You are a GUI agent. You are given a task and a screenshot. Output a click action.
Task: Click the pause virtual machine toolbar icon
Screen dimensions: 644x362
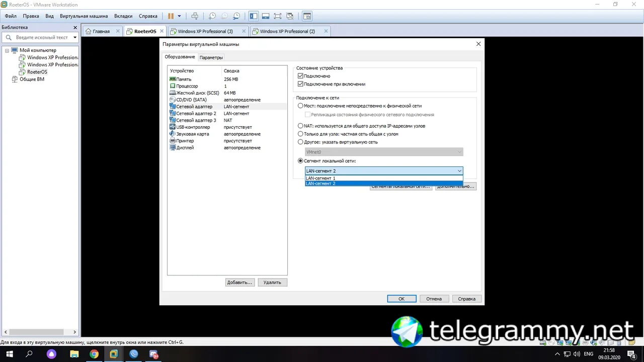point(171,16)
